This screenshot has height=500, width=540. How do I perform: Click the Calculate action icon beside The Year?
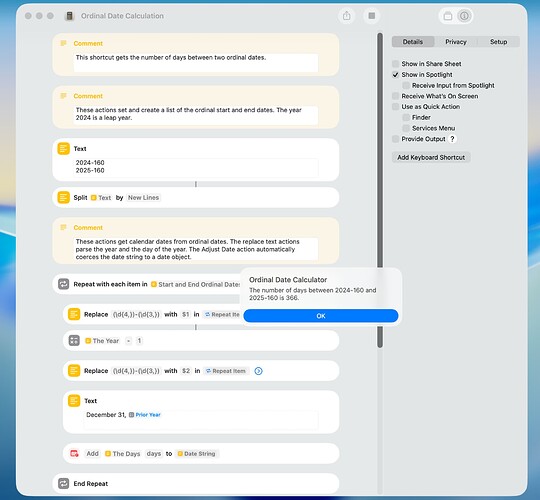[74, 341]
